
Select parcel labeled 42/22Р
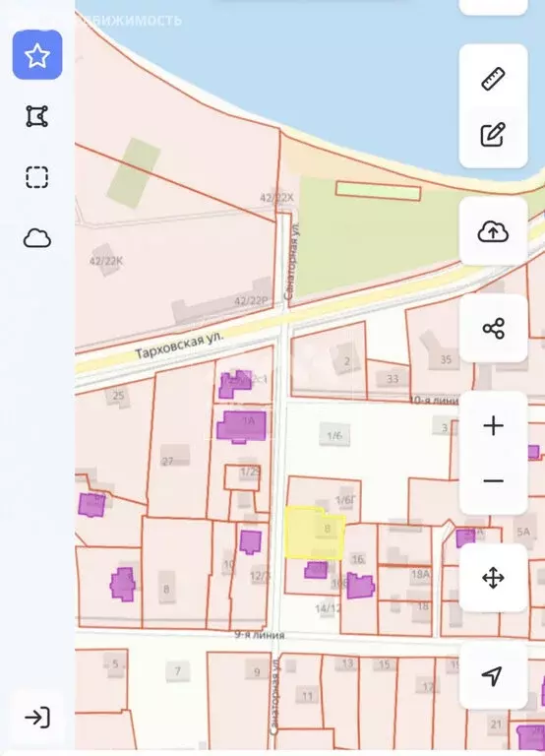(251, 301)
